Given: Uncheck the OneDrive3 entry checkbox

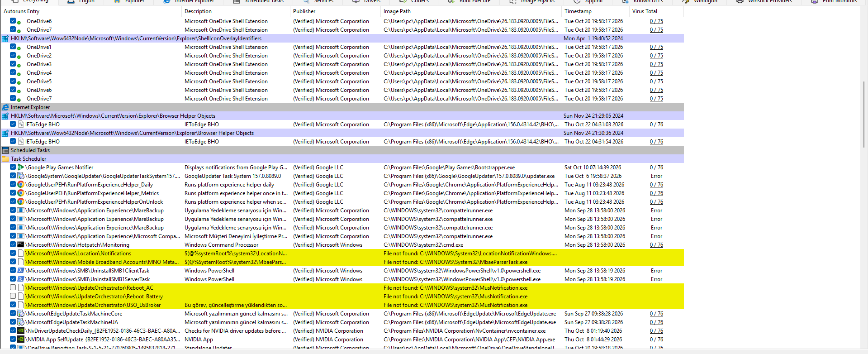Looking at the screenshot, I should click(13, 64).
